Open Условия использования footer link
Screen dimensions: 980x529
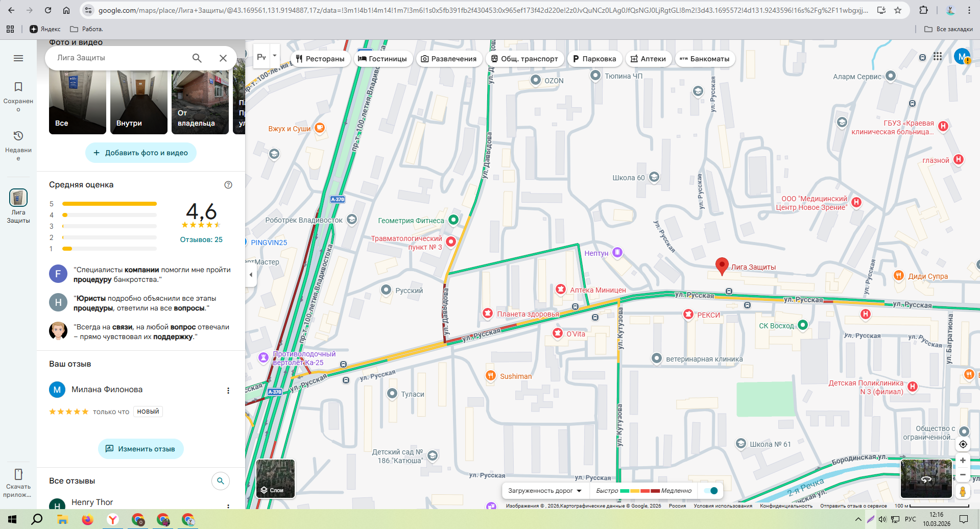pyautogui.click(x=723, y=506)
